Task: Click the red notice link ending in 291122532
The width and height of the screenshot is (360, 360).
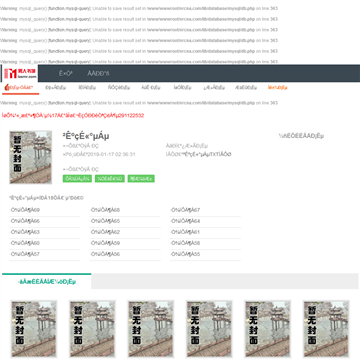Action: (73, 115)
